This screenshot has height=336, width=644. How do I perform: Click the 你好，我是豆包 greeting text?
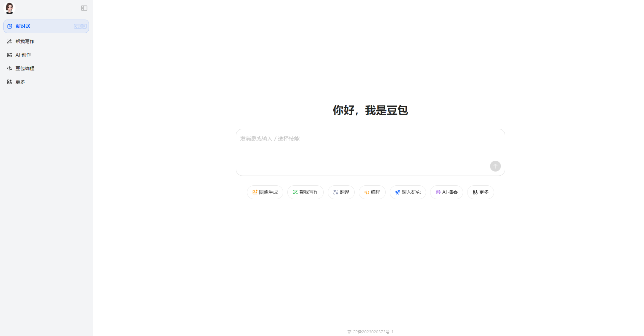coord(370,110)
